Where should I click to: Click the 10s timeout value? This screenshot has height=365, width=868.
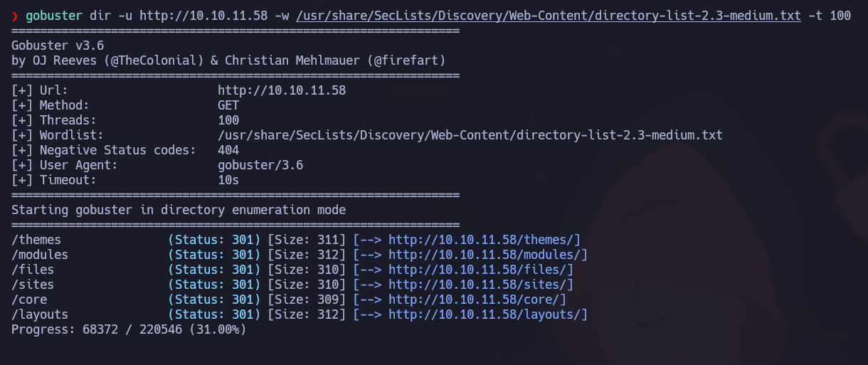228,180
